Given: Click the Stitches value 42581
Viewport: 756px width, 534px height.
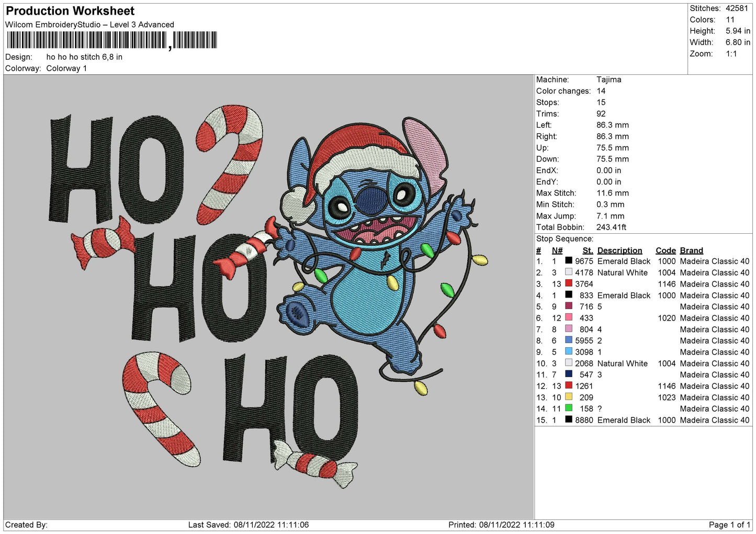Looking at the screenshot, I should pyautogui.click(x=737, y=8).
